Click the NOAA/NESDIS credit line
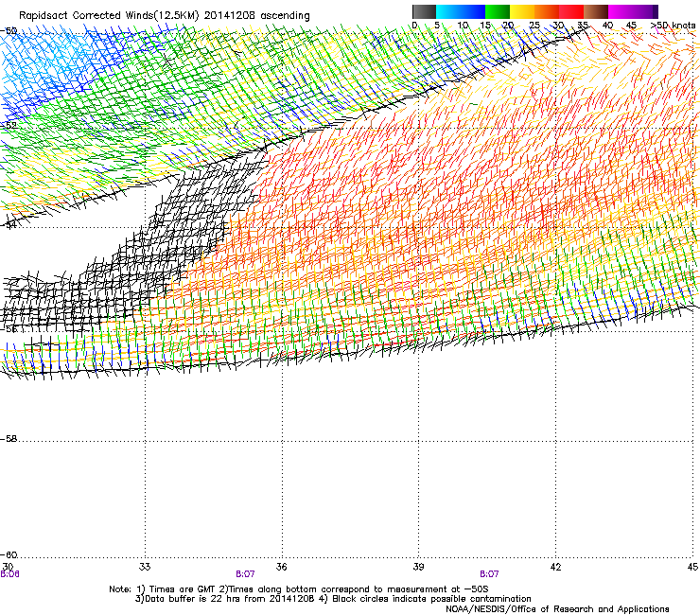Viewport: 700px width, 615px height. point(557,609)
